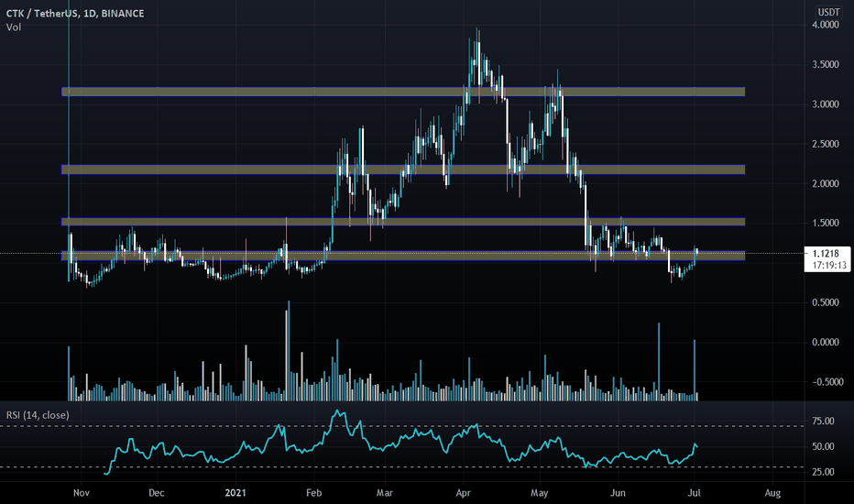Click the May label on time axis
The image size is (854, 504).
tap(539, 494)
